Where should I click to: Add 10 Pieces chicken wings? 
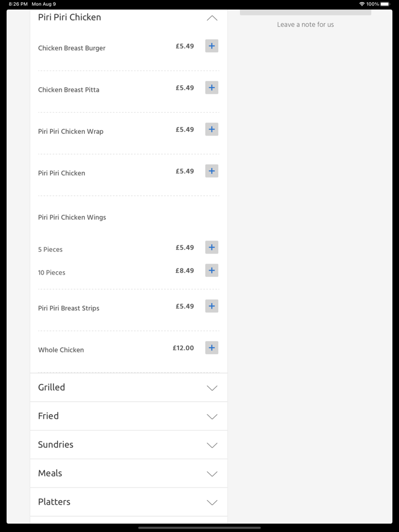pos(211,271)
